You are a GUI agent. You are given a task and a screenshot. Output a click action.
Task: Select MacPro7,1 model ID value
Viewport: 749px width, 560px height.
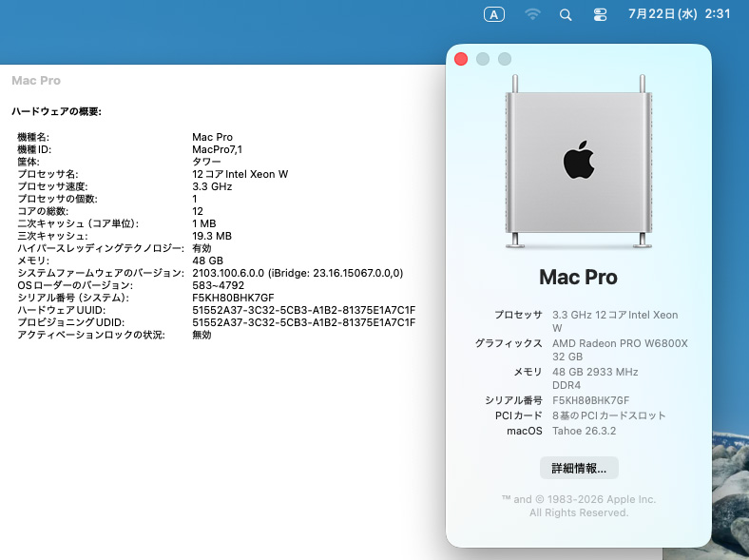[x=217, y=149]
